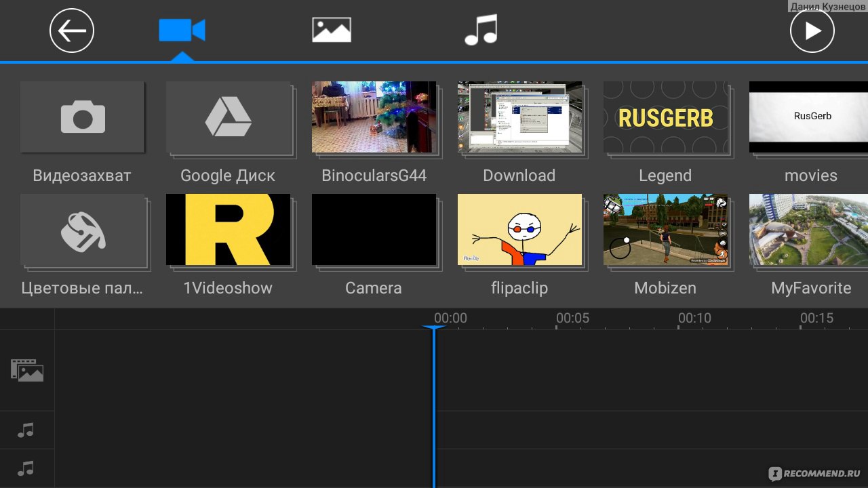This screenshot has height=488, width=868.
Task: Click the Цветовые пал… label text
Action: tap(83, 288)
